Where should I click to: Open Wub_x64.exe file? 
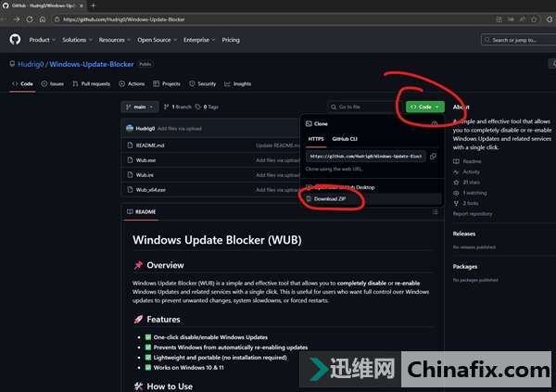151,190
